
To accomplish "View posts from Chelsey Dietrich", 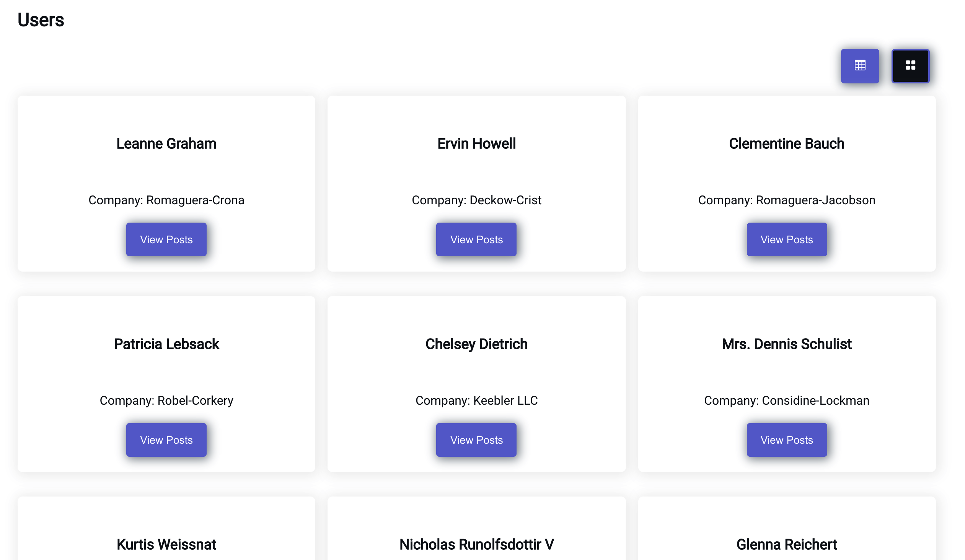I will click(x=476, y=440).
